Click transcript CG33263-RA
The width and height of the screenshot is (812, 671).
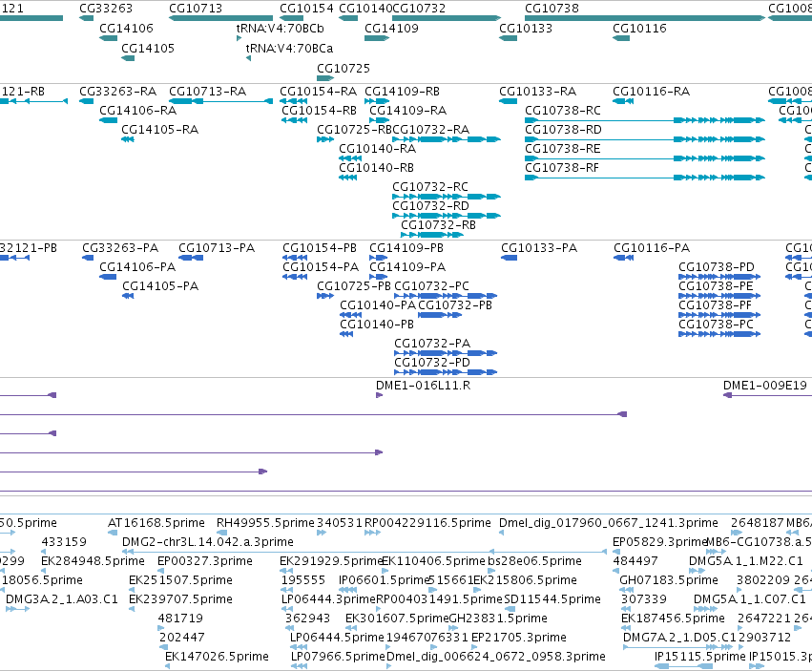tap(117, 92)
